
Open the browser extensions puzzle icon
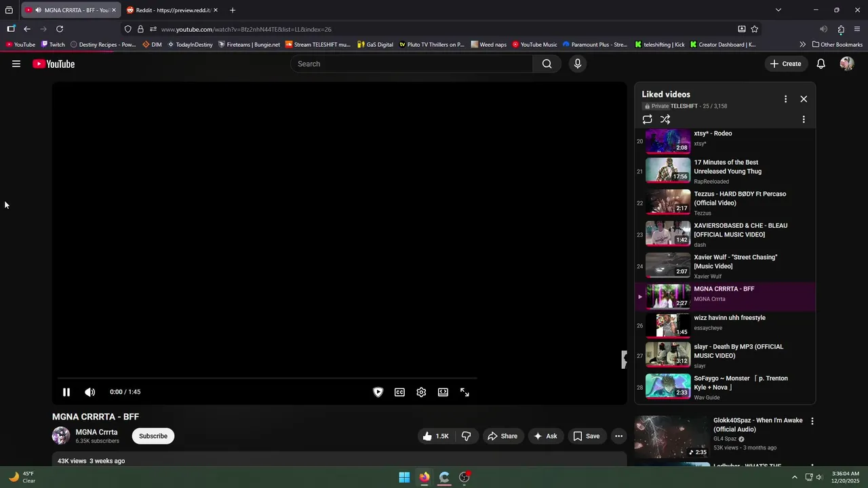(841, 29)
